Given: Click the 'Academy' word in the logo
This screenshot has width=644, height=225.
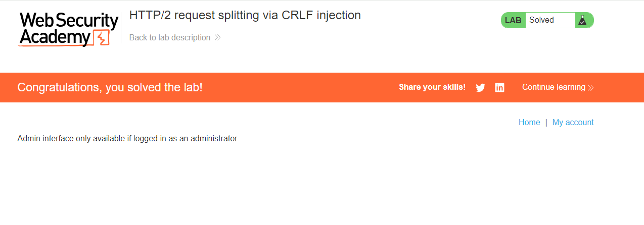Looking at the screenshot, I should click(x=55, y=38).
